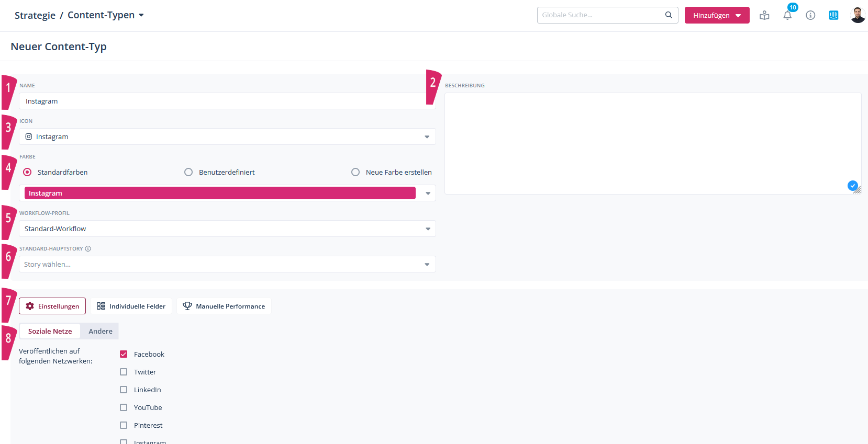Enable the Twitter checkbox
Image resolution: width=868 pixels, height=444 pixels.
coord(124,372)
